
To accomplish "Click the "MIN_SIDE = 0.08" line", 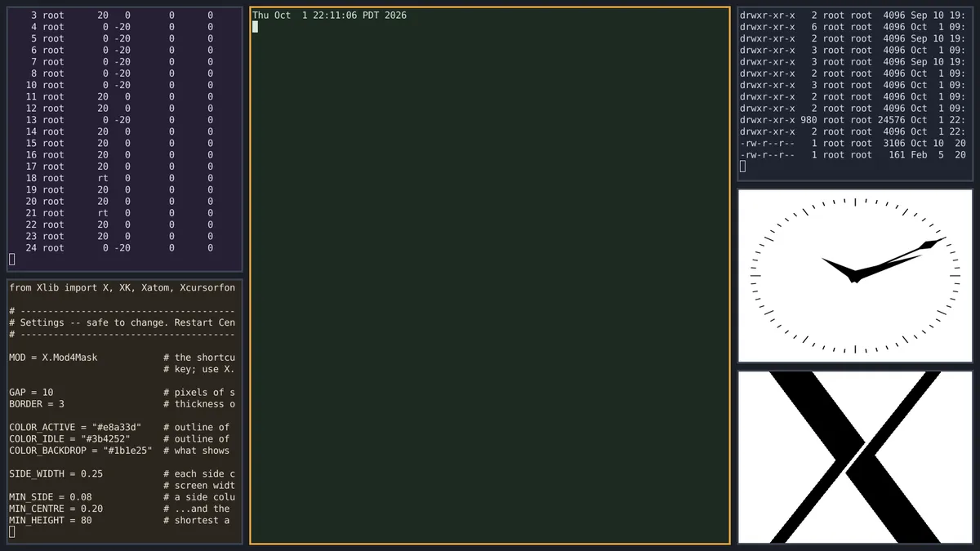I will pos(51,497).
